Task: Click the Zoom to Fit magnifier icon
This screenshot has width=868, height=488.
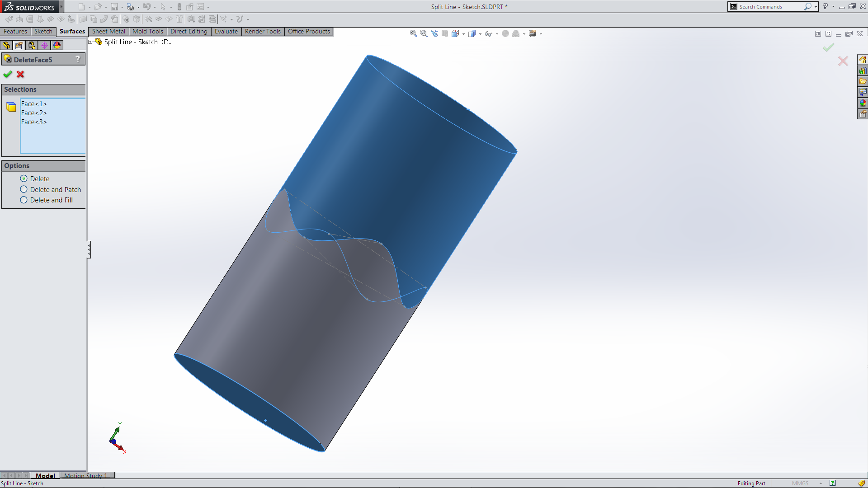Action: 413,33
